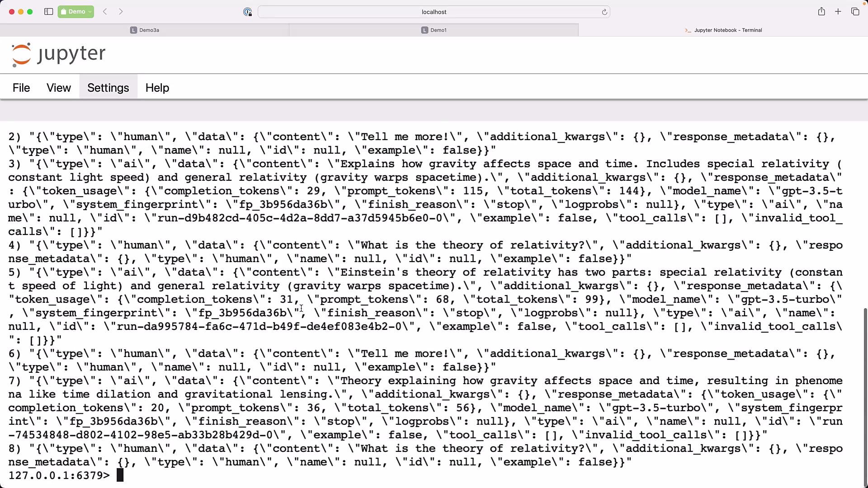Open the Safari share icon
This screenshot has width=868, height=488.
click(821, 12)
